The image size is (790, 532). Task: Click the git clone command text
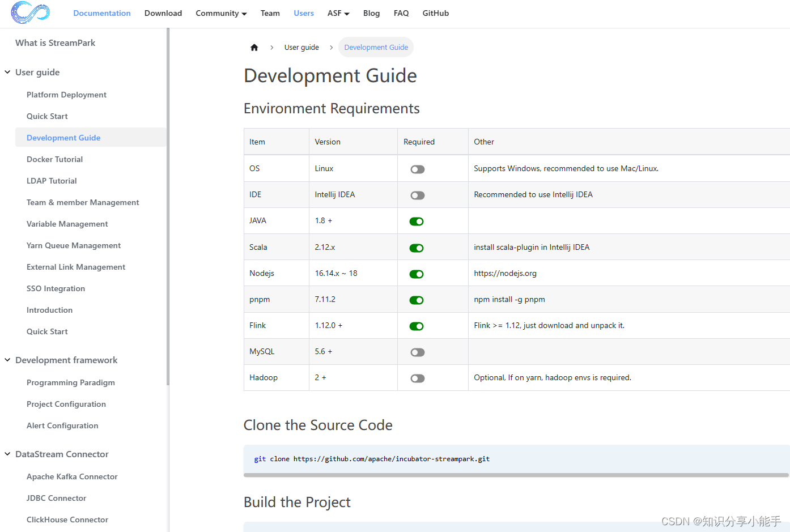[372, 459]
